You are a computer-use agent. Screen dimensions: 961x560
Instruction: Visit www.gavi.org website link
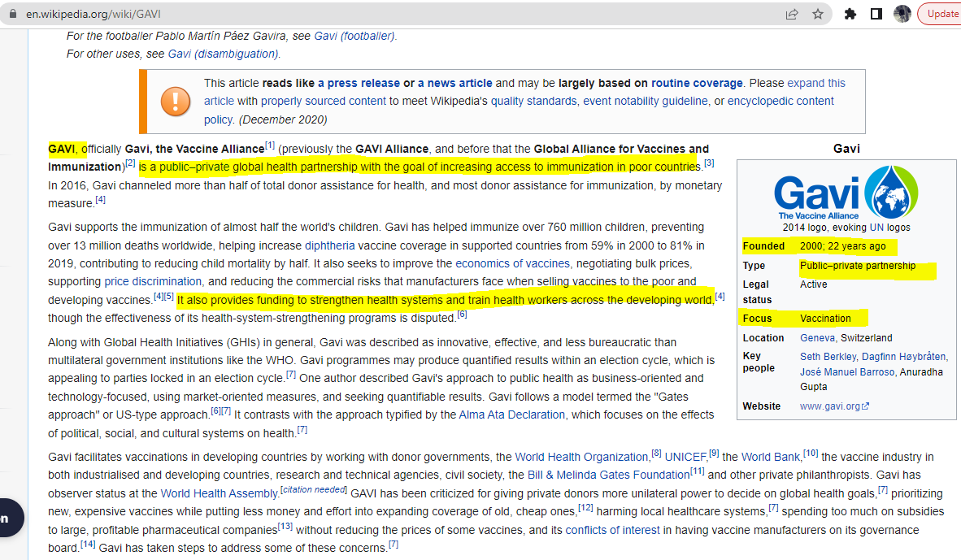click(830, 406)
